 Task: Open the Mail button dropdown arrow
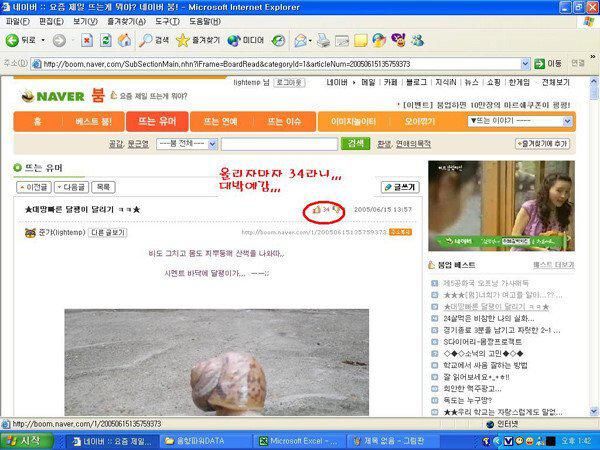pos(310,41)
